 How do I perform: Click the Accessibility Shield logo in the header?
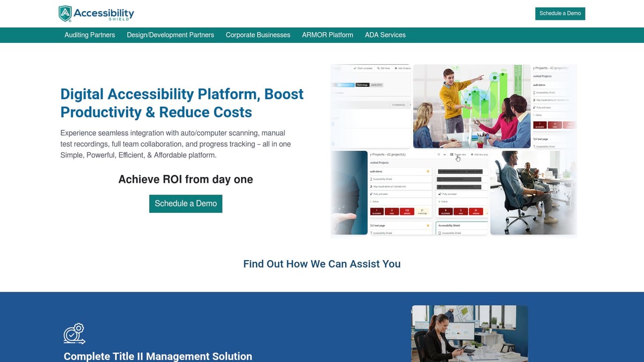96,14
